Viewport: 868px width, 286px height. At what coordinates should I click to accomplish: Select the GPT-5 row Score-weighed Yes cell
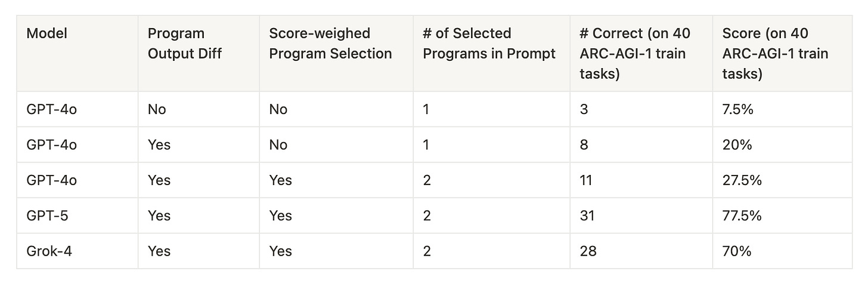(x=336, y=216)
